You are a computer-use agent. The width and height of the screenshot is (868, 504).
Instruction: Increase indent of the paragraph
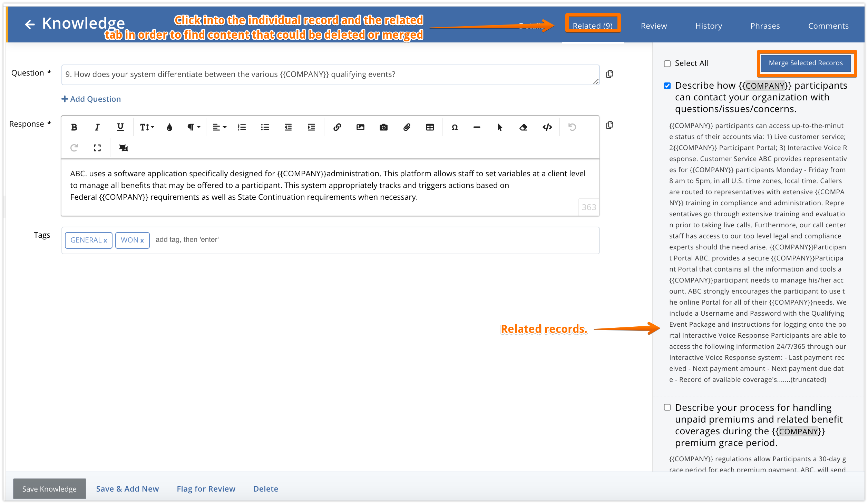coord(311,127)
